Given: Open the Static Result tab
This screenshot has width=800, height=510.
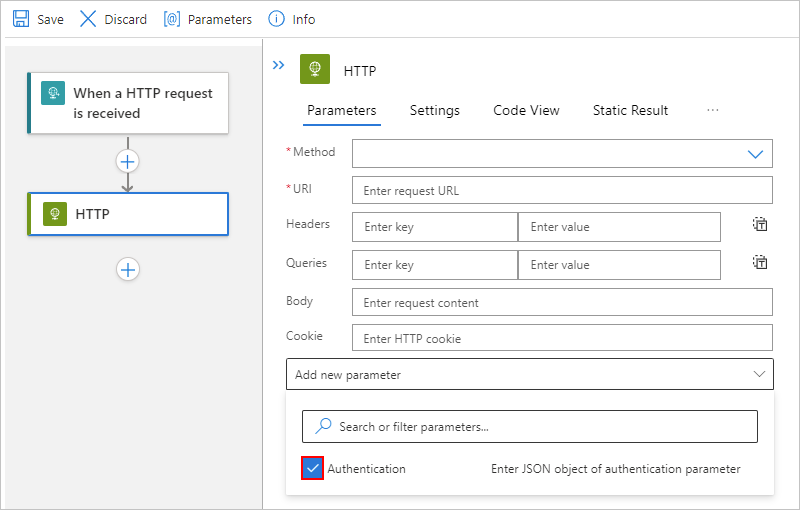Looking at the screenshot, I should 630,110.
